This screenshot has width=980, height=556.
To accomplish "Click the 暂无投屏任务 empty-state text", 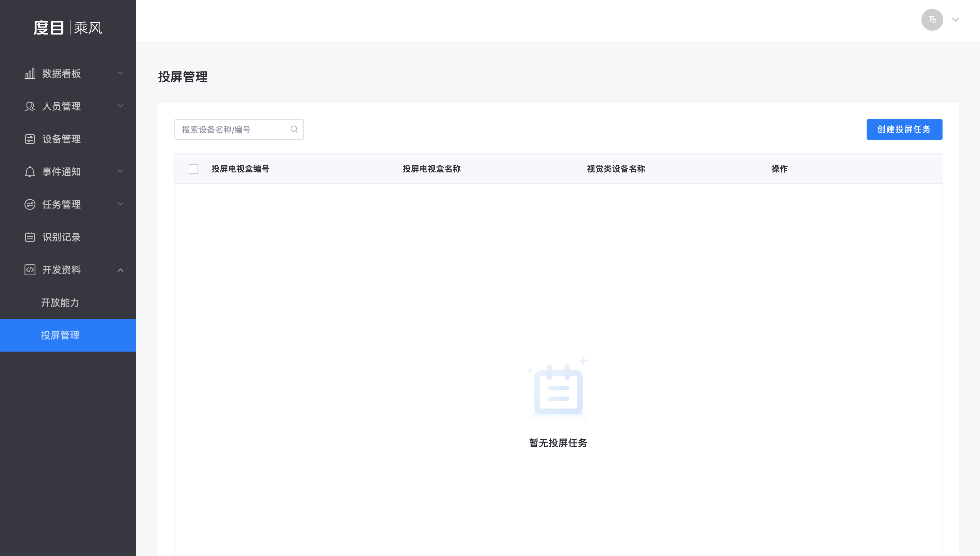I will pyautogui.click(x=558, y=443).
